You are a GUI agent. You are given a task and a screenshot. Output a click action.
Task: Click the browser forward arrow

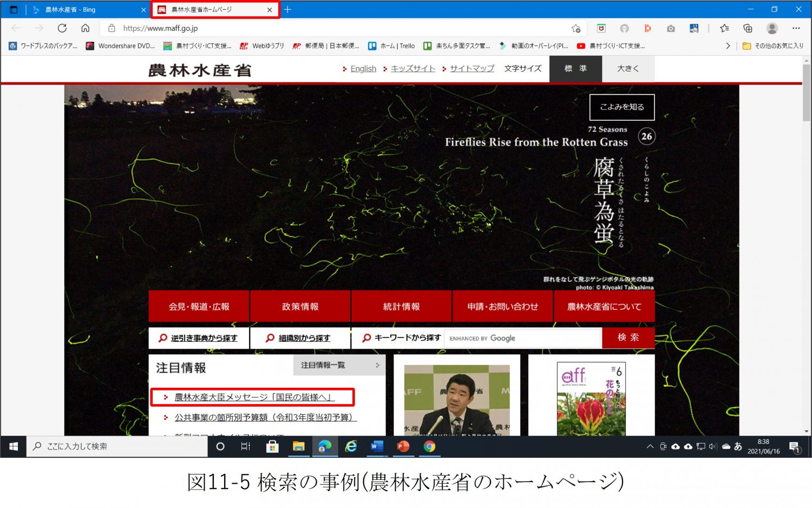[x=38, y=28]
